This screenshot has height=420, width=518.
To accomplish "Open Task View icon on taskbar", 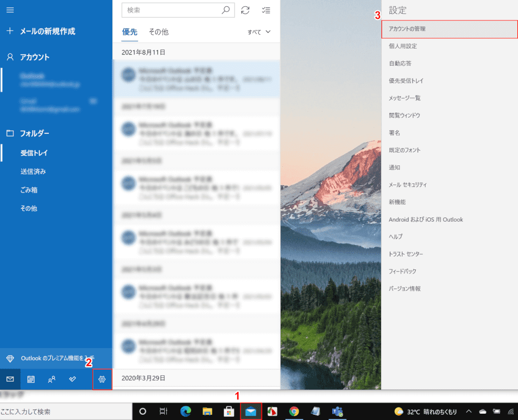I will point(164,412).
